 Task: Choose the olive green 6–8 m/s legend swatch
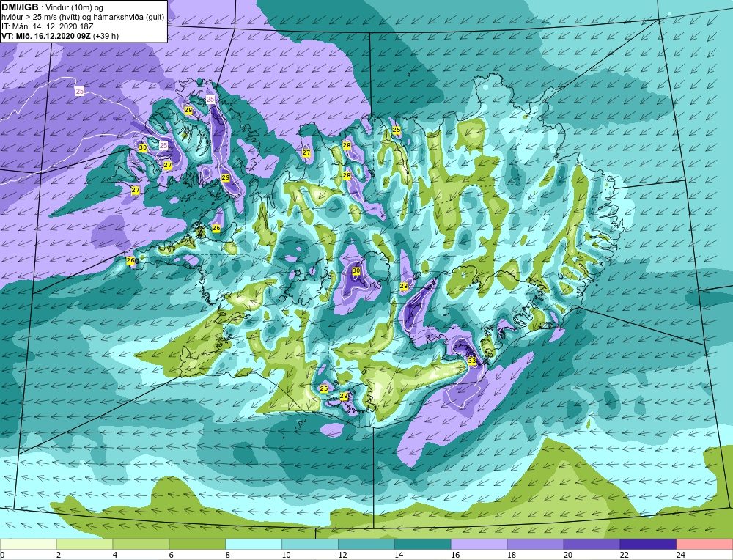197,545
